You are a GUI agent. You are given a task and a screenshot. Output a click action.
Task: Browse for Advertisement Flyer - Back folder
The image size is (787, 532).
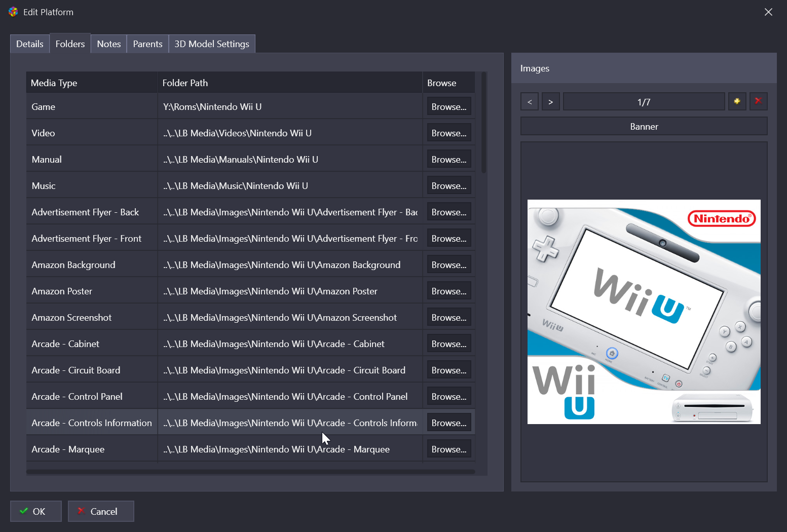tap(449, 212)
